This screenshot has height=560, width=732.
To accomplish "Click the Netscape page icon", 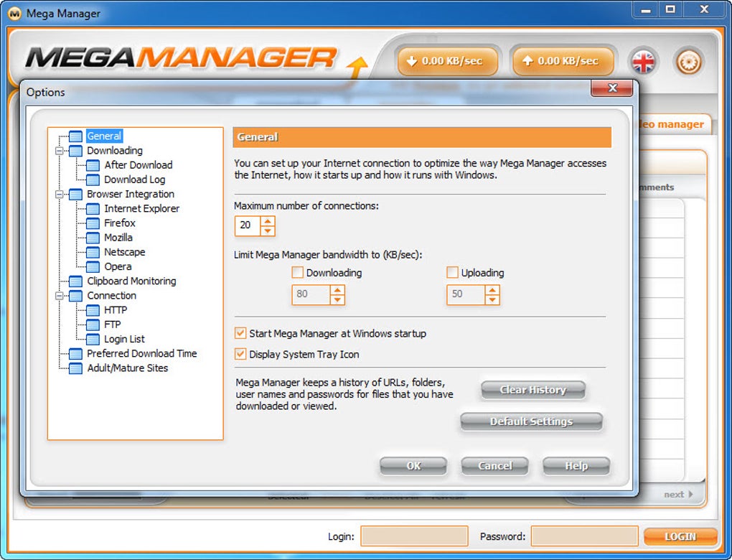I will tap(93, 252).
